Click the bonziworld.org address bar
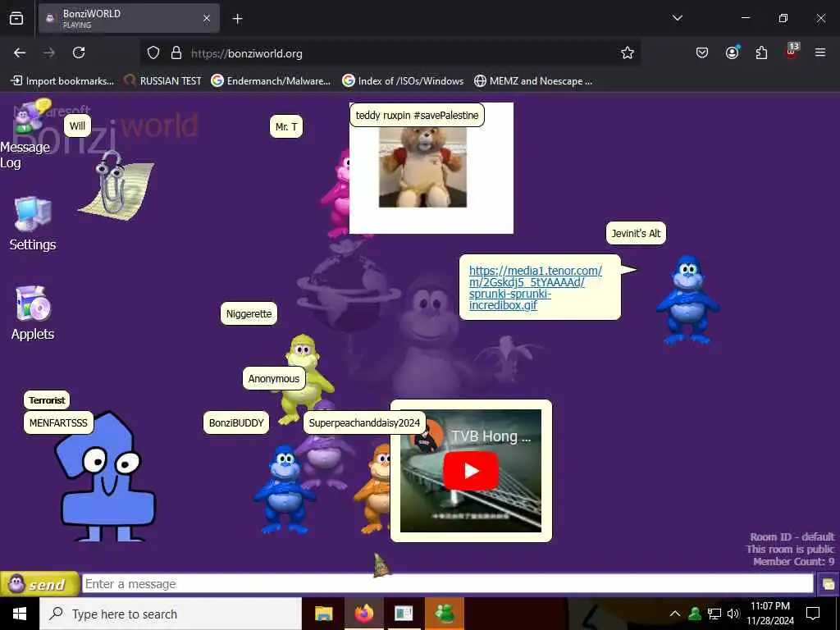Viewport: 840px width, 630px height. [390, 53]
